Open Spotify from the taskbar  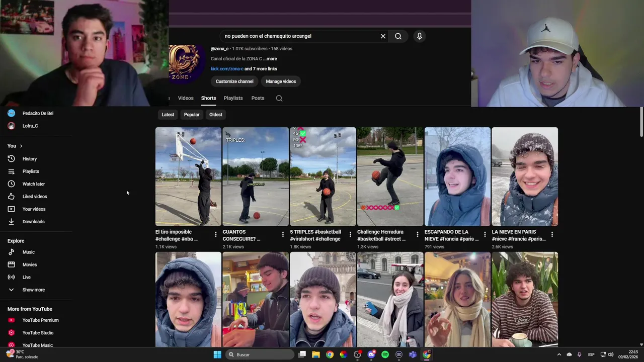tap(385, 354)
